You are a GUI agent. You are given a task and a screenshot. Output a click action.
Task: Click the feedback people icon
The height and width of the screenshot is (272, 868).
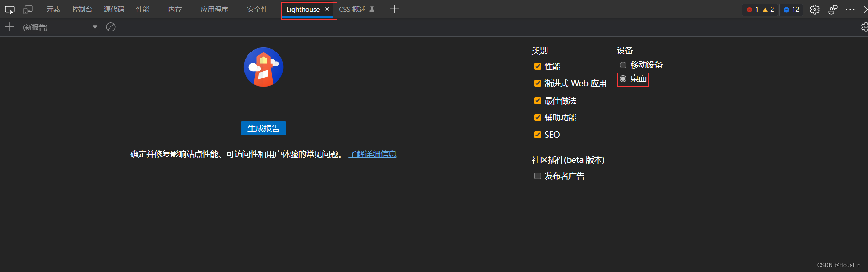click(833, 10)
